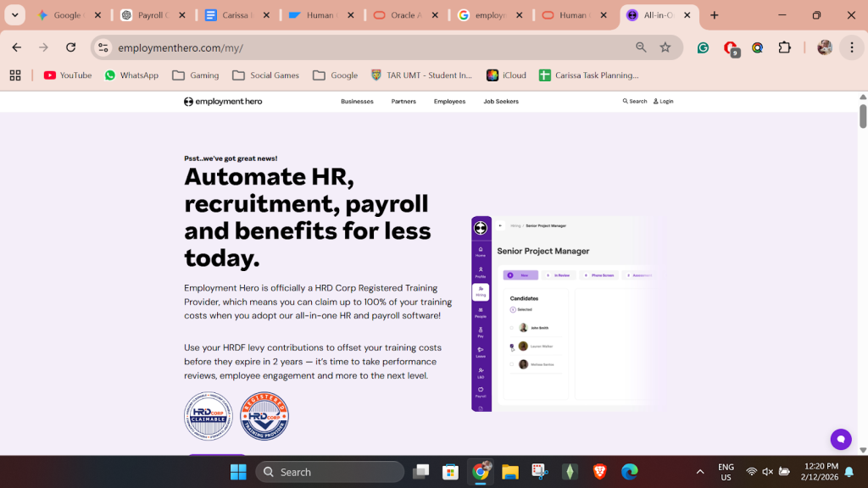Click the Hiring item in app preview sidebar
Image resolution: width=868 pixels, height=488 pixels.
481,291
